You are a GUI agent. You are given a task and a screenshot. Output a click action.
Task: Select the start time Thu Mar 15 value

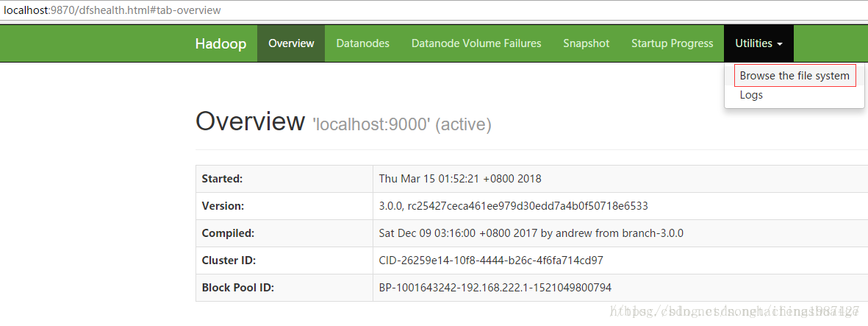[460, 179]
